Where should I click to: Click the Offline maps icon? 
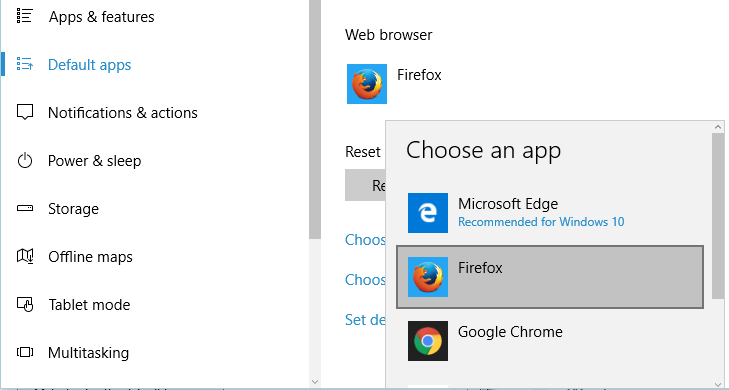click(x=25, y=256)
